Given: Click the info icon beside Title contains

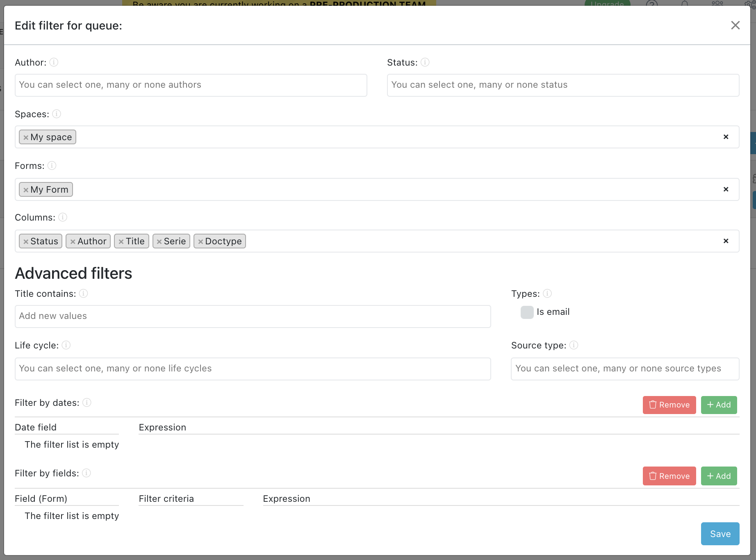Looking at the screenshot, I should 84,294.
